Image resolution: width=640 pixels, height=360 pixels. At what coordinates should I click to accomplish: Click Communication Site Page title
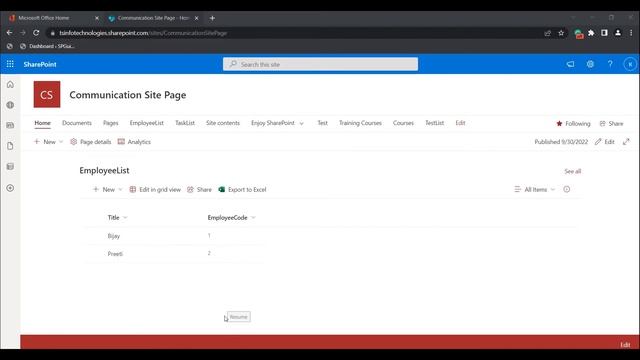tap(128, 95)
